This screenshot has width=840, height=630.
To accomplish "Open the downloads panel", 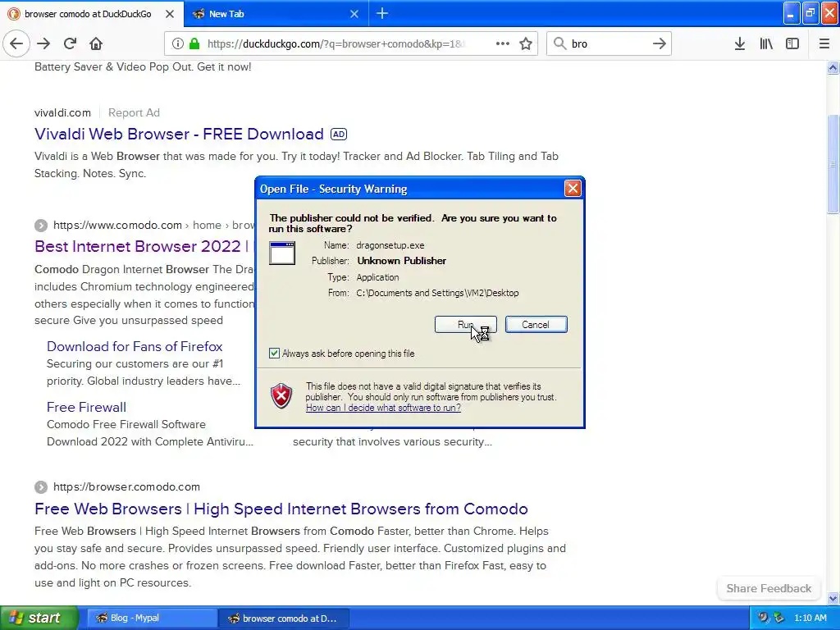I will click(x=740, y=43).
